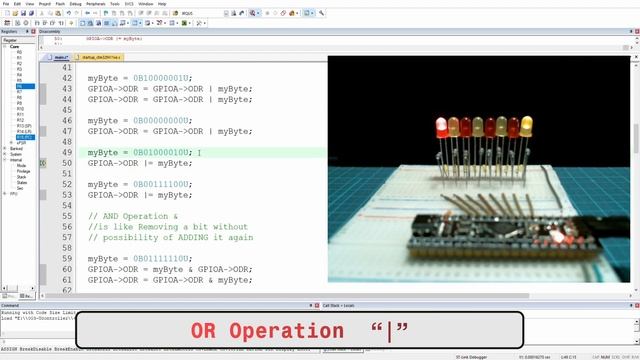The image size is (640, 360).
Task: Click the Run to Cursor Line icon
Action: [61, 23]
